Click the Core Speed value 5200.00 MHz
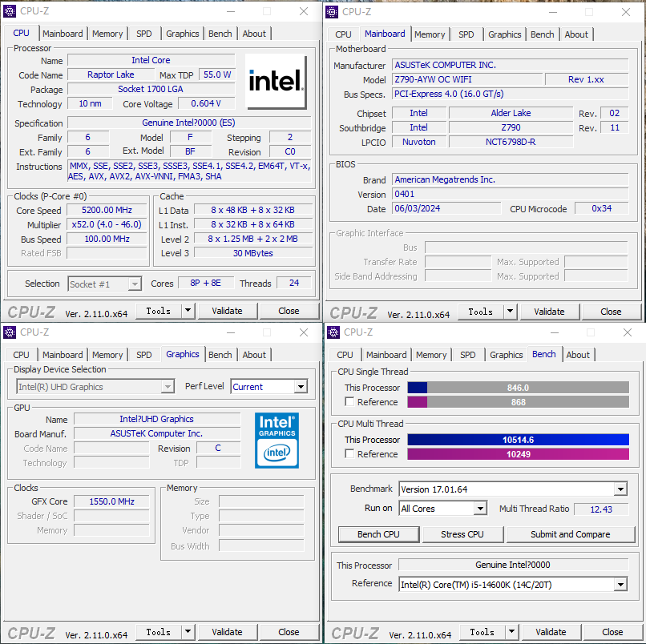646x644 pixels. 107,210
